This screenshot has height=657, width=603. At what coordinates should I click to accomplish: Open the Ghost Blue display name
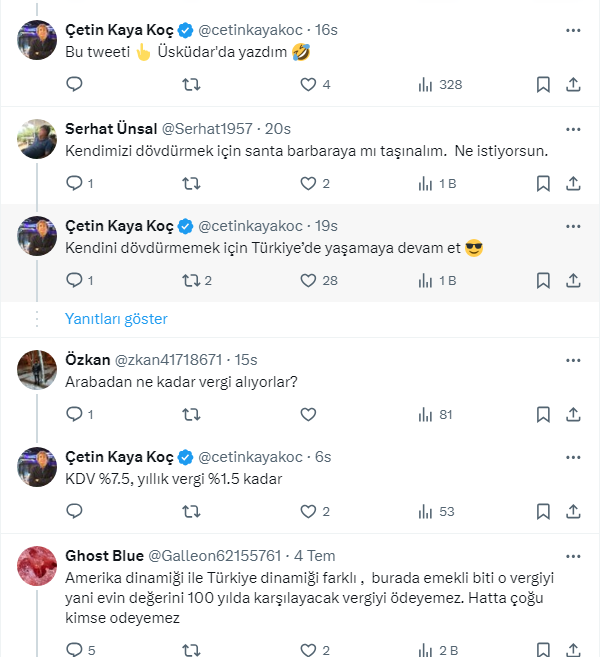104,555
